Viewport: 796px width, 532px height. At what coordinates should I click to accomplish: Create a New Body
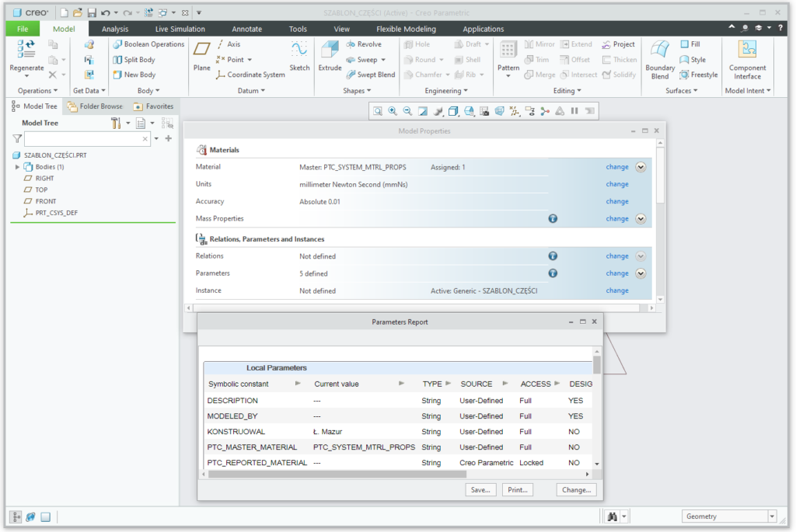click(134, 75)
